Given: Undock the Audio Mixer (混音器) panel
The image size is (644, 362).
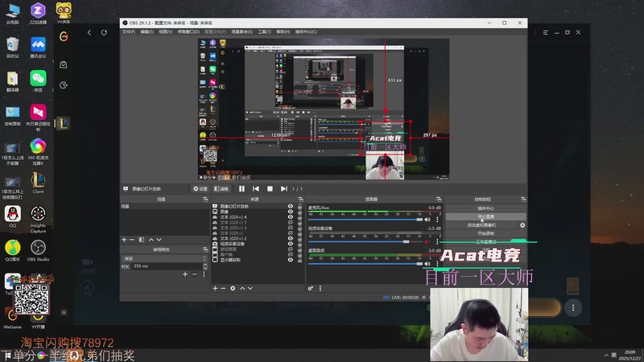Looking at the screenshot, I should (x=439, y=200).
